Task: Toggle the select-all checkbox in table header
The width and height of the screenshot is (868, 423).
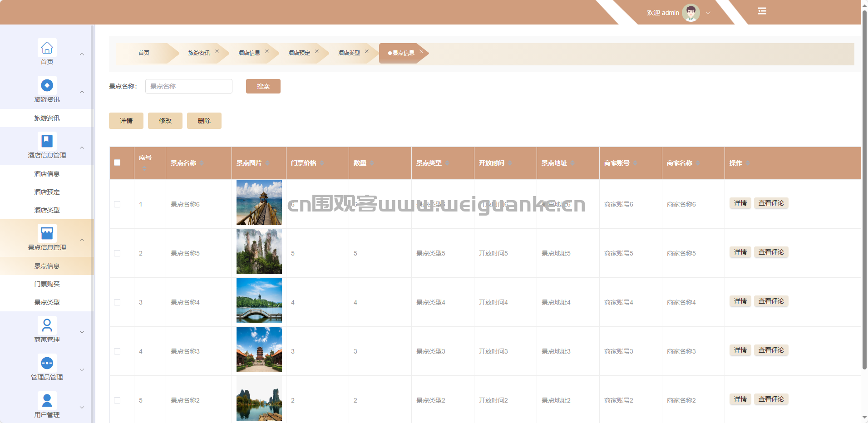Action: (117, 162)
